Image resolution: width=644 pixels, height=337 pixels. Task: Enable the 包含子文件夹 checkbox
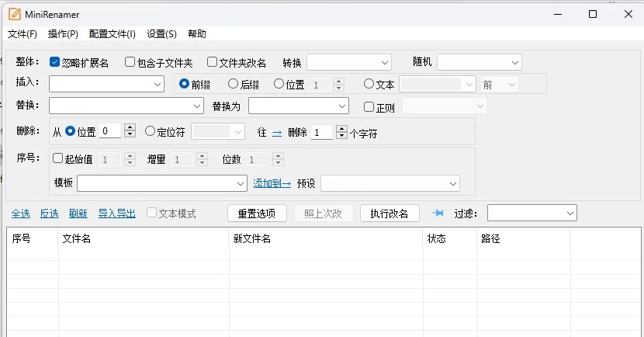(130, 62)
